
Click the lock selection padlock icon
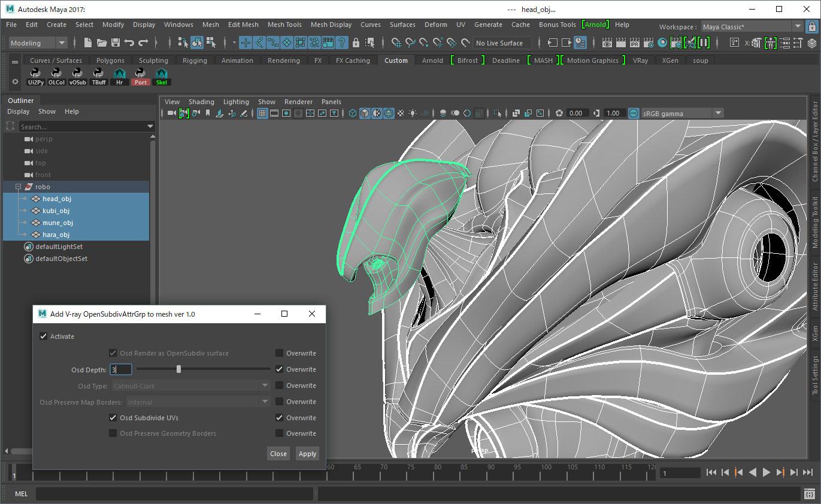[356, 42]
